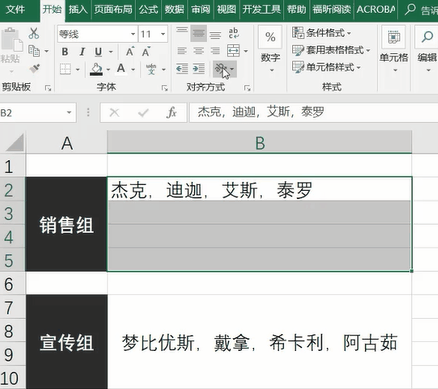Click the Orientation text-rotate icon
438x389 pixels.
[221, 69]
